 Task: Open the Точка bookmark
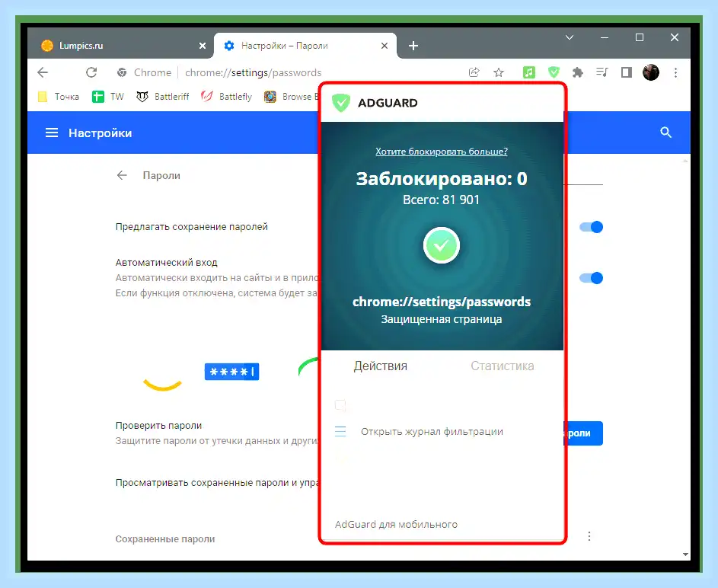58,97
